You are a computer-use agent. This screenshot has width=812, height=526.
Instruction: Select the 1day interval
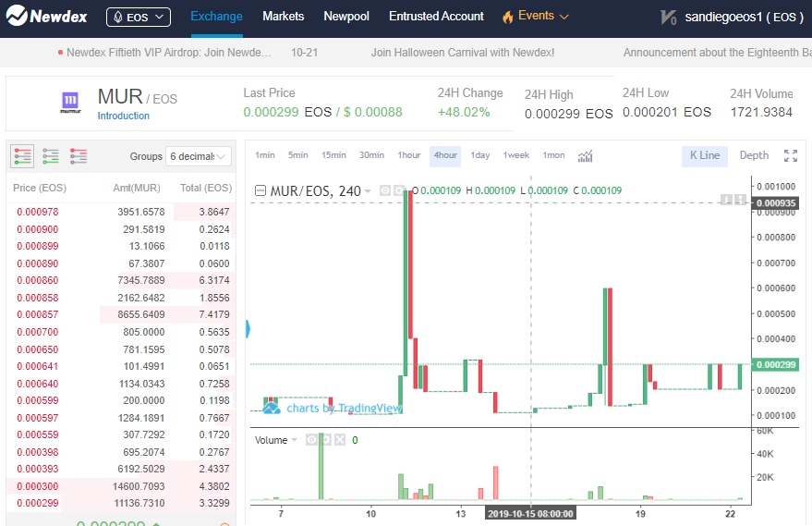click(x=480, y=155)
